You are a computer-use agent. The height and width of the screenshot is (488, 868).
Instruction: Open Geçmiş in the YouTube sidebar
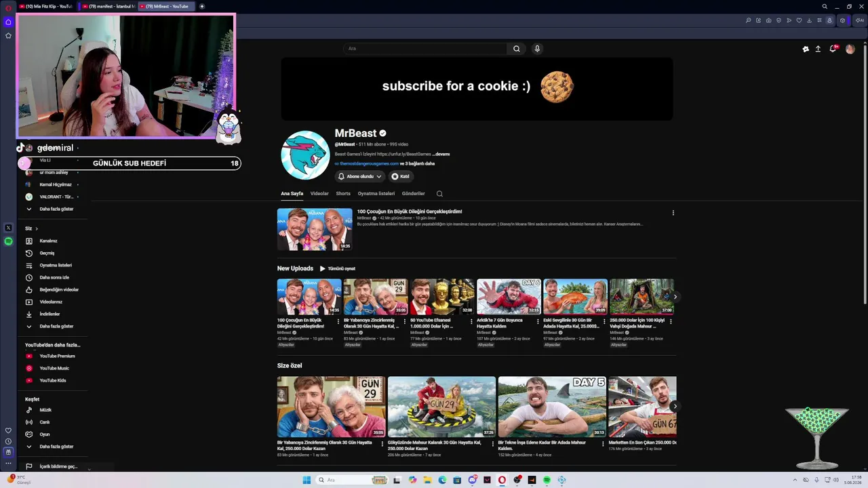(x=47, y=253)
